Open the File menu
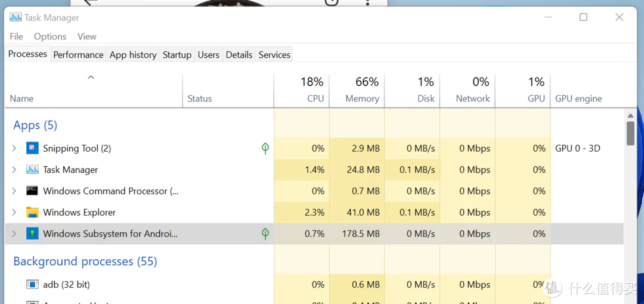 pos(16,36)
